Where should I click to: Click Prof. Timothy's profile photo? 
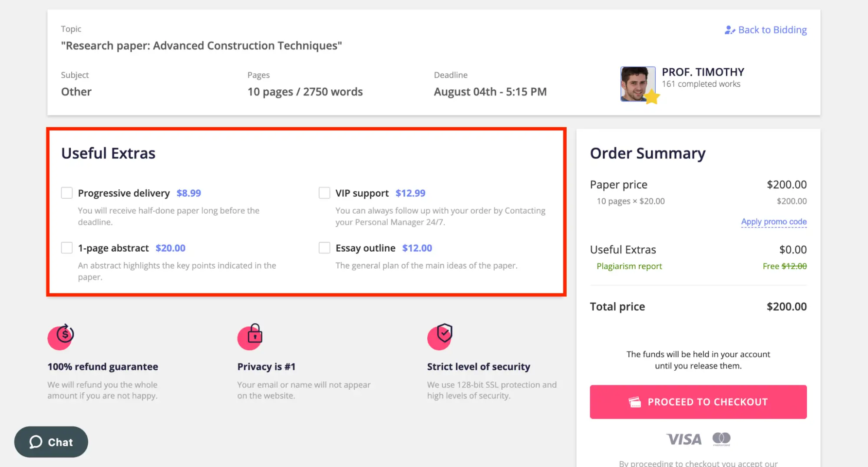click(637, 84)
